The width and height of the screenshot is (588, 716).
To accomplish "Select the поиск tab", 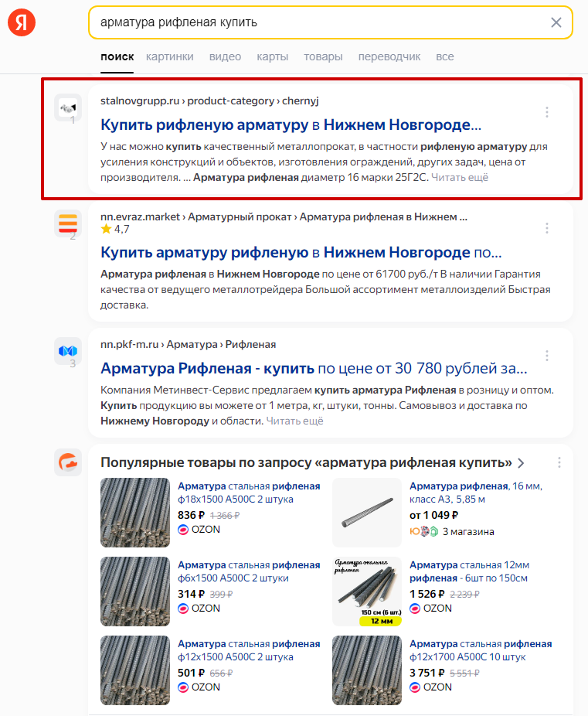I will 117,56.
